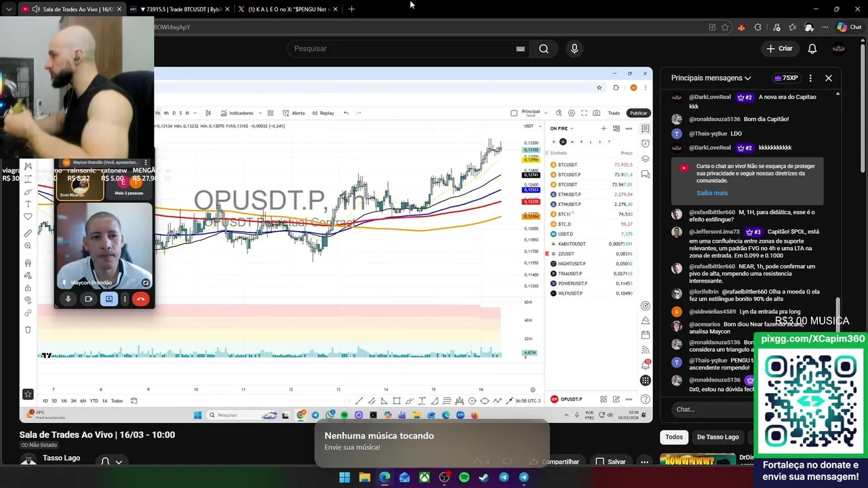Toggle the drawing-mode pencil-lock tool

point(28,275)
